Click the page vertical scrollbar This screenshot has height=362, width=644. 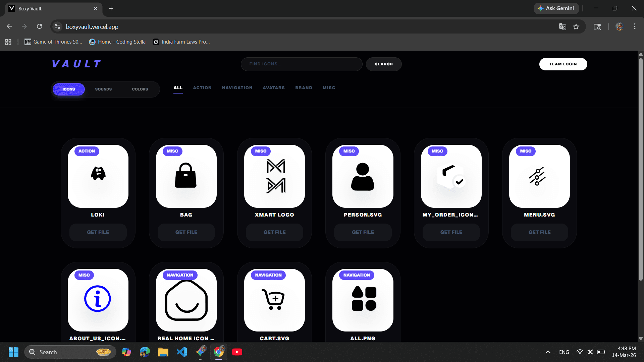pyautogui.click(x=641, y=169)
